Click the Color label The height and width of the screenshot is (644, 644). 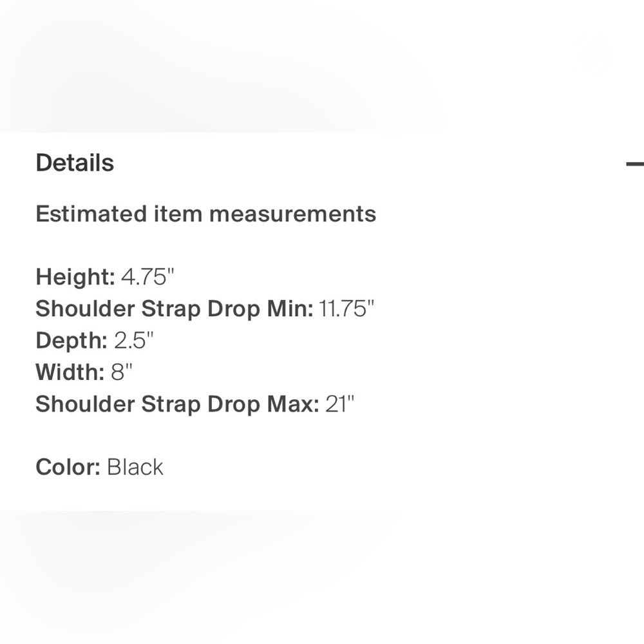click(x=68, y=468)
